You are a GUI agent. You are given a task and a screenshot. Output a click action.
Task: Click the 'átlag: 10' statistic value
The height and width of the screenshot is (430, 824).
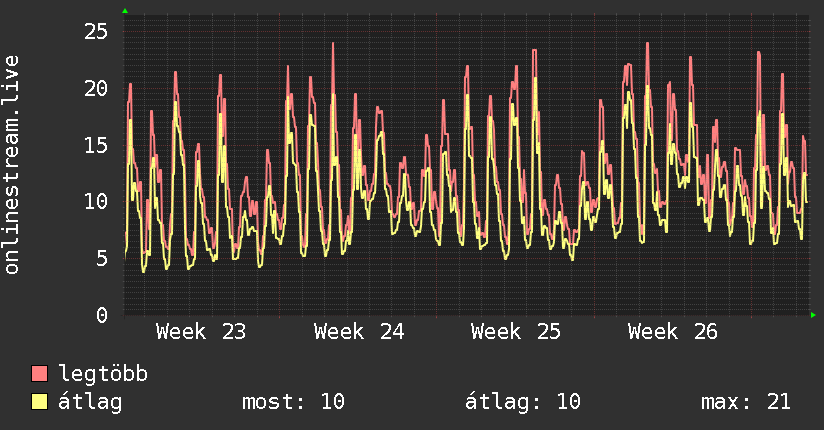coord(523,402)
